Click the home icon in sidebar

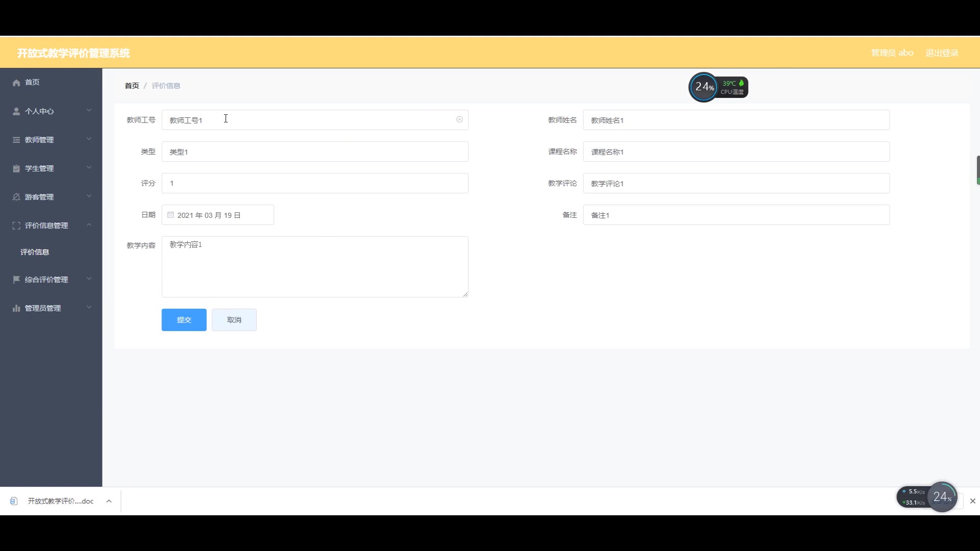[x=16, y=83]
